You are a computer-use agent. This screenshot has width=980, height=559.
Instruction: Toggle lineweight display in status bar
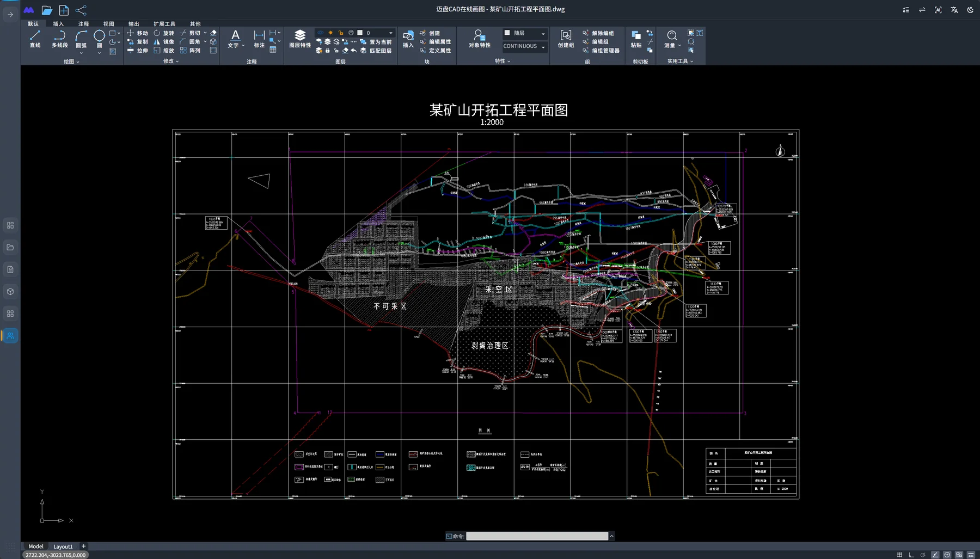(x=971, y=555)
